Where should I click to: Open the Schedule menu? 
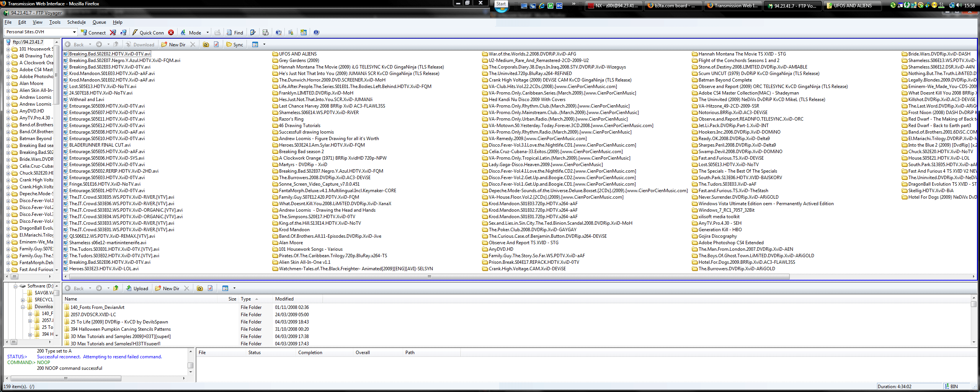pos(77,22)
